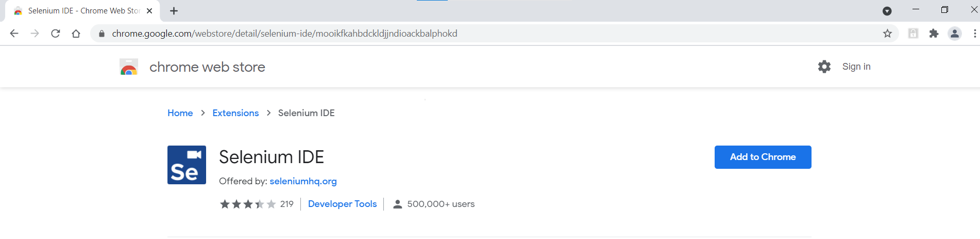The width and height of the screenshot is (980, 239).
Task: Open a new browser tab
Action: (174, 11)
